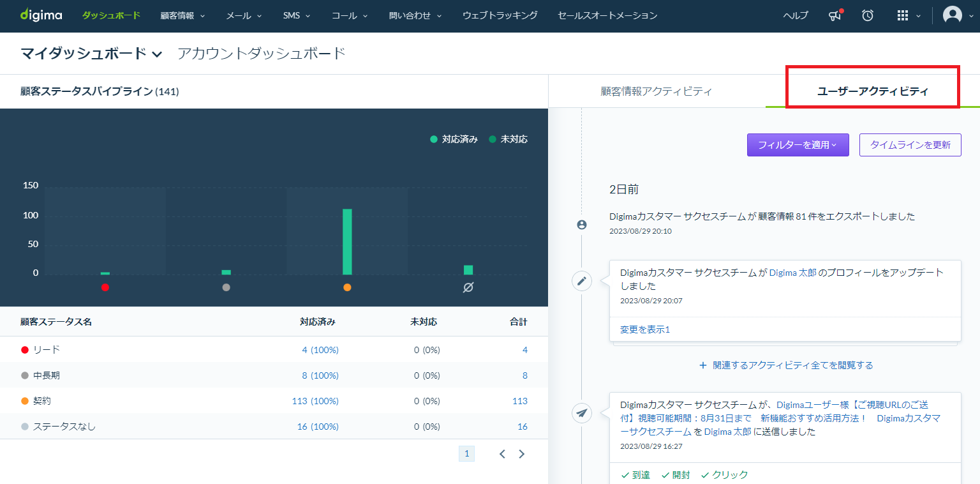Open Digima 太郎 recipient link in sent mail
Viewport: 980px width, 484px height.
tap(727, 432)
